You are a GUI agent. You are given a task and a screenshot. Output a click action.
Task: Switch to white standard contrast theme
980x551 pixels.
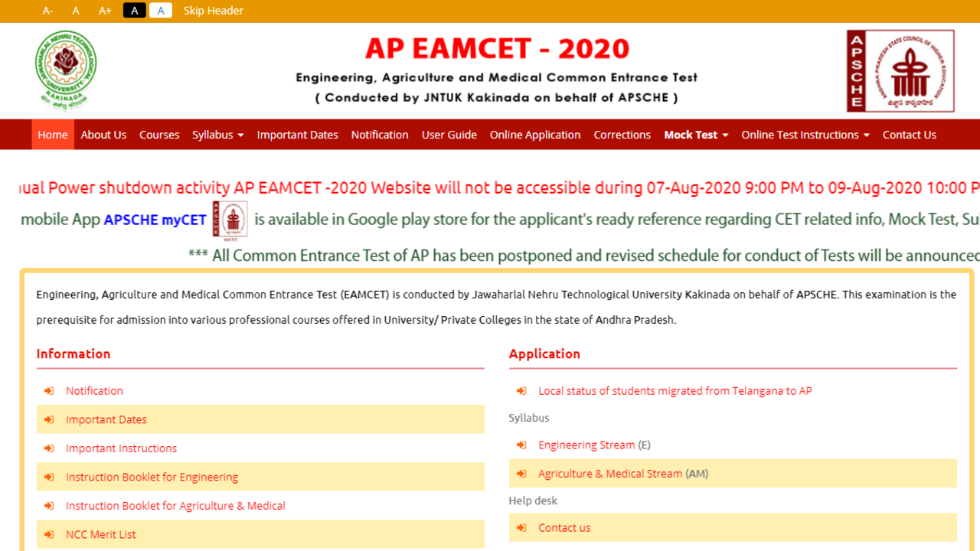coord(160,11)
